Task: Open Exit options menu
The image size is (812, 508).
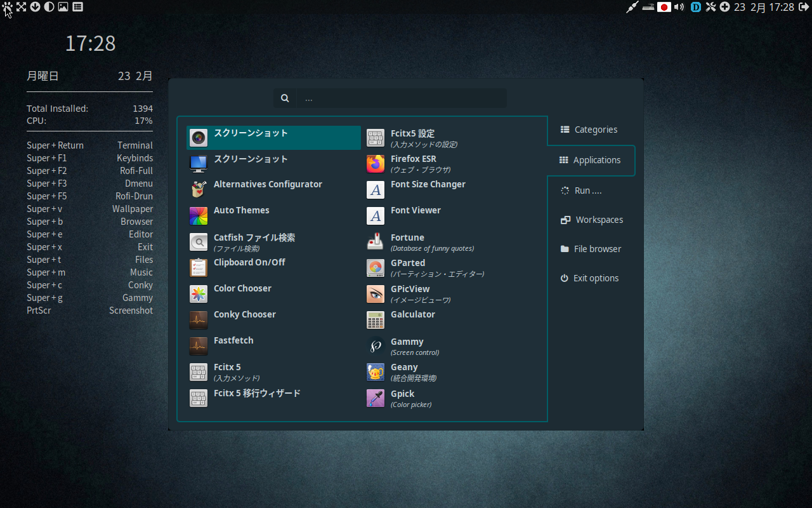Action: tap(589, 278)
